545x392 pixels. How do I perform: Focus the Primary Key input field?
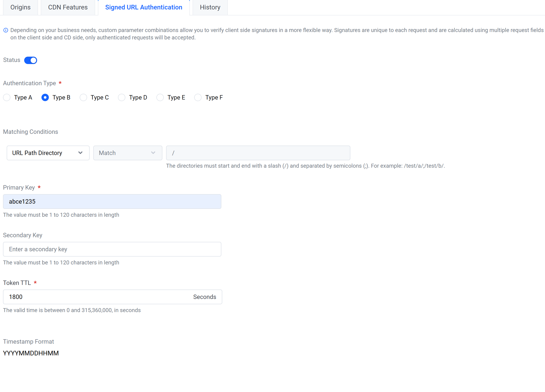tap(112, 202)
